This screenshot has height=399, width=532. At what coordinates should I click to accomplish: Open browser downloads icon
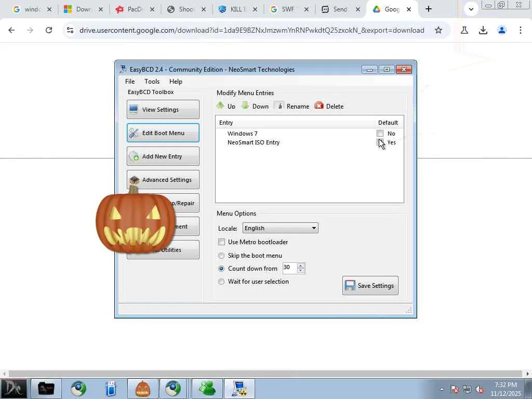point(483,30)
